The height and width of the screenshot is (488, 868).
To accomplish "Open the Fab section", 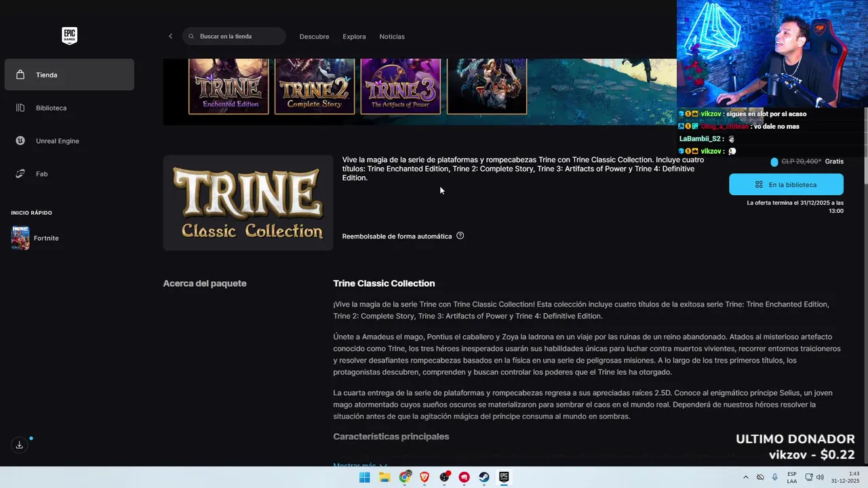I will coord(69,174).
